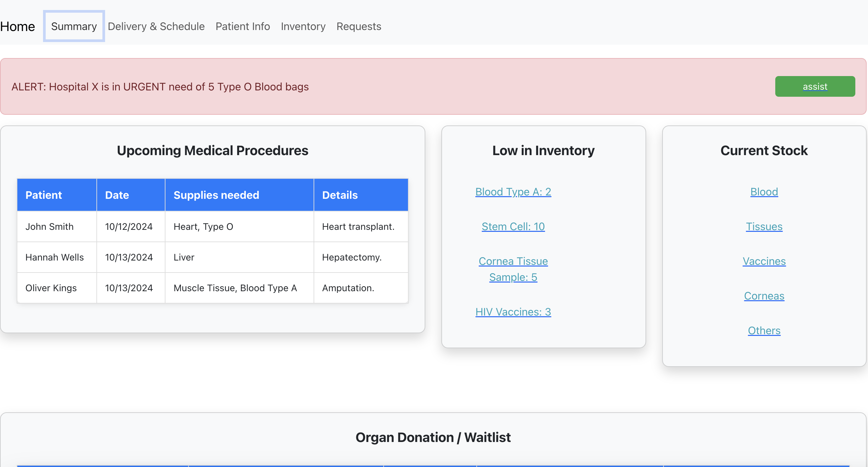Open the Blood Type A: 2 link
The width and height of the screenshot is (868, 467).
click(513, 192)
